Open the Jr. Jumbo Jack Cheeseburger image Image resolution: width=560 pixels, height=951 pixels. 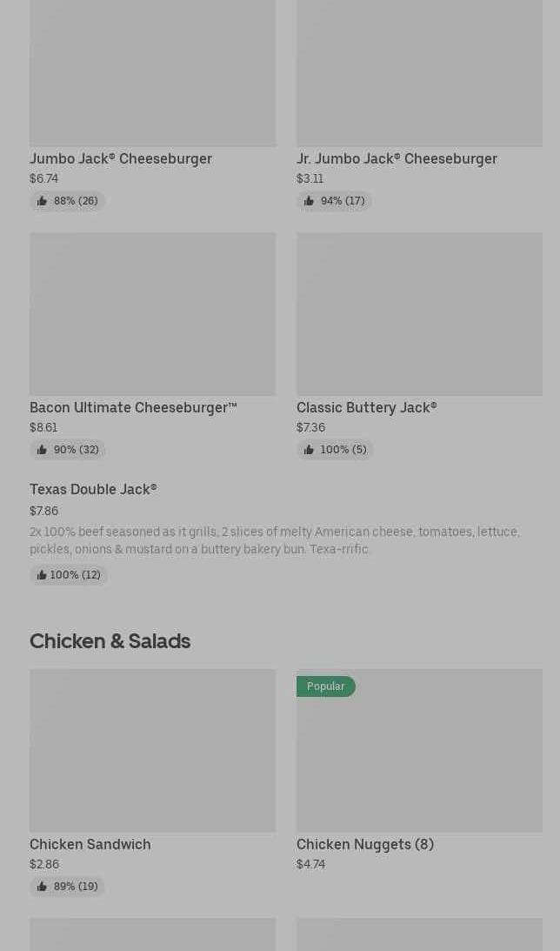coord(419,73)
